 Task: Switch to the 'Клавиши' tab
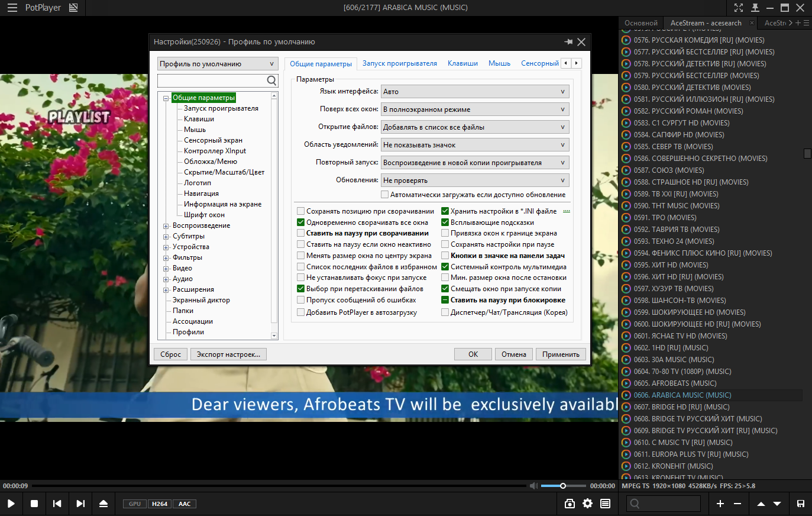(462, 63)
